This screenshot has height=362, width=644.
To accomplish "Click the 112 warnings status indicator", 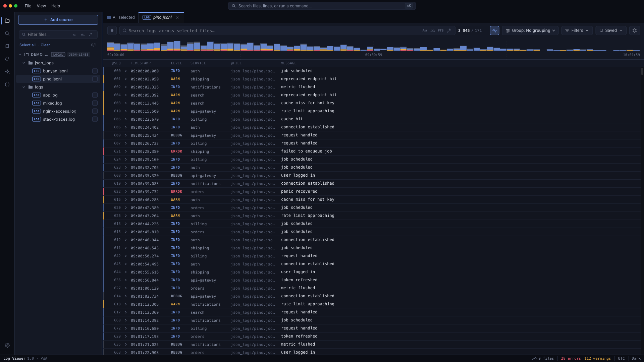I will click(597, 359).
